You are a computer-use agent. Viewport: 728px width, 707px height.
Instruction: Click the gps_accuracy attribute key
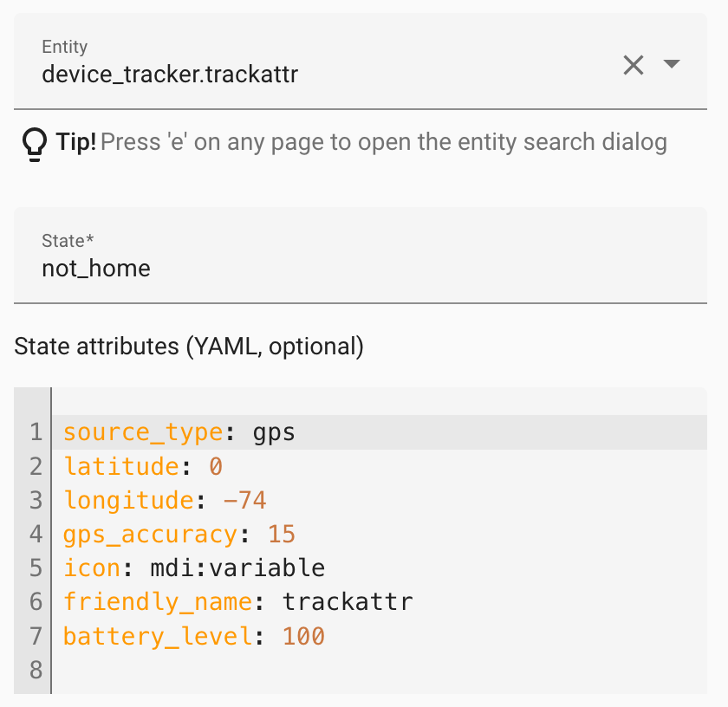(150, 534)
